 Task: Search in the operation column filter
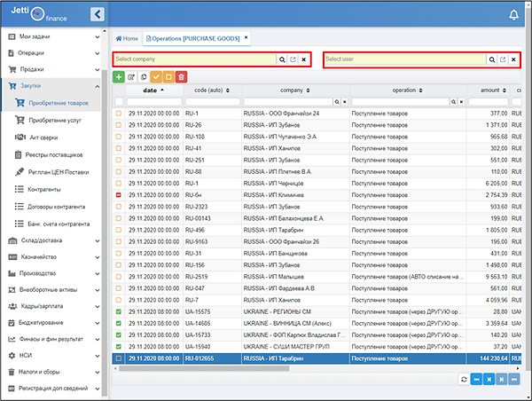coord(453,101)
